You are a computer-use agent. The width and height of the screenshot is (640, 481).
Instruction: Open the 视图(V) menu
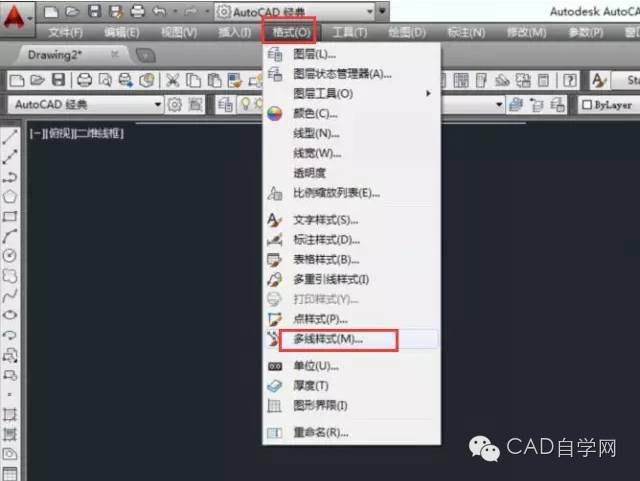click(x=179, y=32)
